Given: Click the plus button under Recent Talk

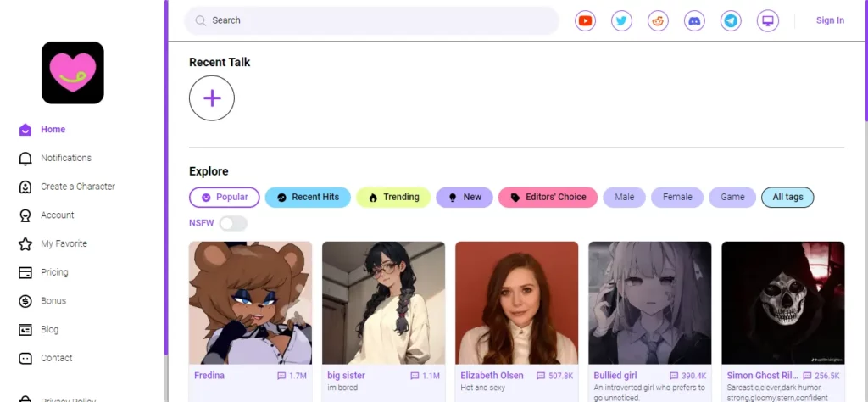Looking at the screenshot, I should 212,98.
